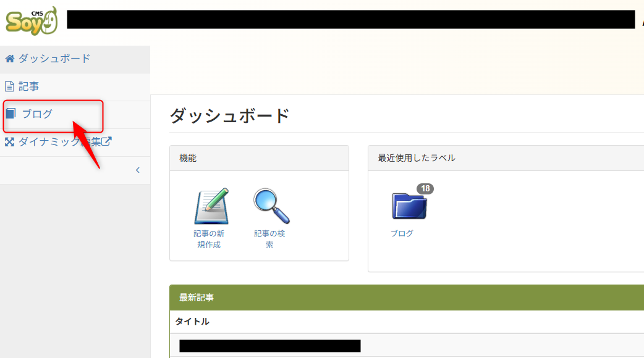Click the expand-arrows icon for ダイナミック編集
This screenshot has width=644, height=358.
pyautogui.click(x=9, y=142)
